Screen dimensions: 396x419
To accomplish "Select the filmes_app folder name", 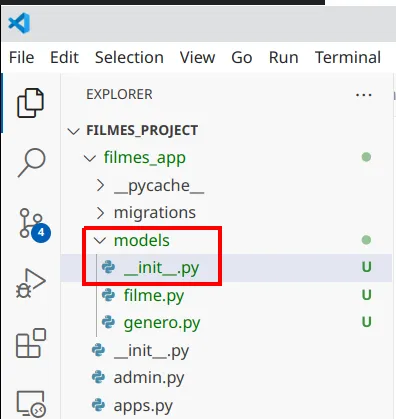I will click(145, 158).
